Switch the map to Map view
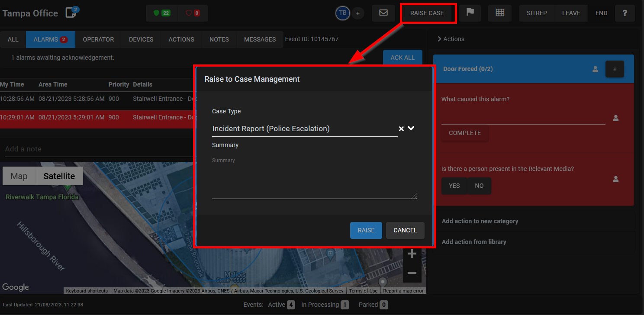The width and height of the screenshot is (644, 315). pyautogui.click(x=19, y=176)
